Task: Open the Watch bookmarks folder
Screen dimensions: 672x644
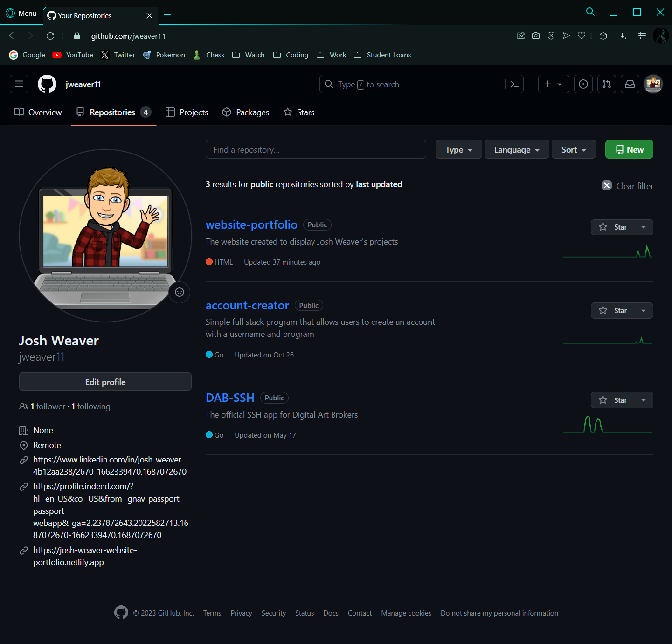Action: pos(249,55)
